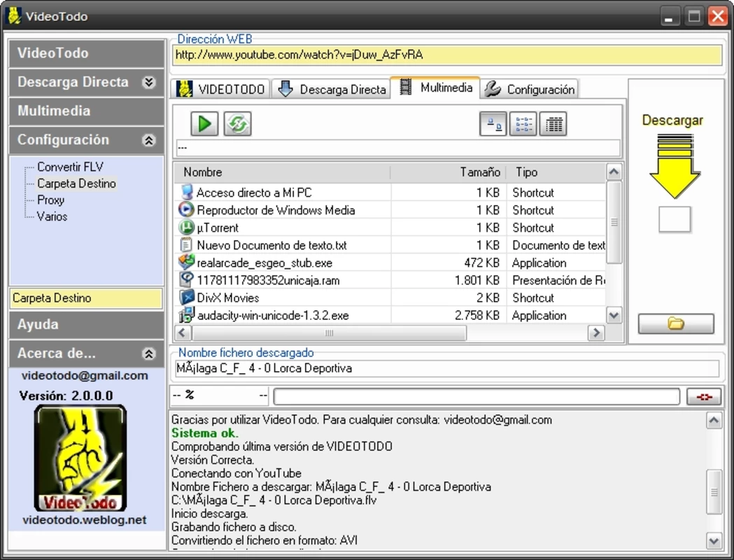The height and width of the screenshot is (560, 734).
Task: Open destination folder with folder icon button
Action: pyautogui.click(x=676, y=323)
